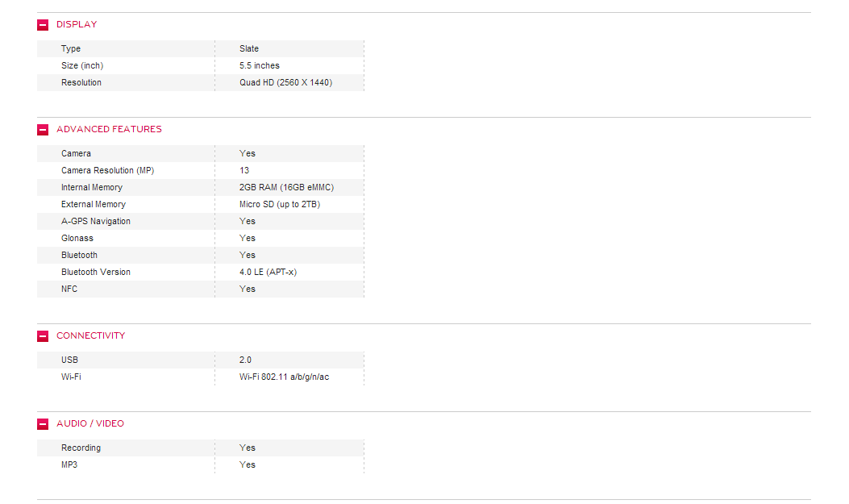The width and height of the screenshot is (849, 504).
Task: Collapse the DISPLAY section minus icon
Action: coord(43,25)
